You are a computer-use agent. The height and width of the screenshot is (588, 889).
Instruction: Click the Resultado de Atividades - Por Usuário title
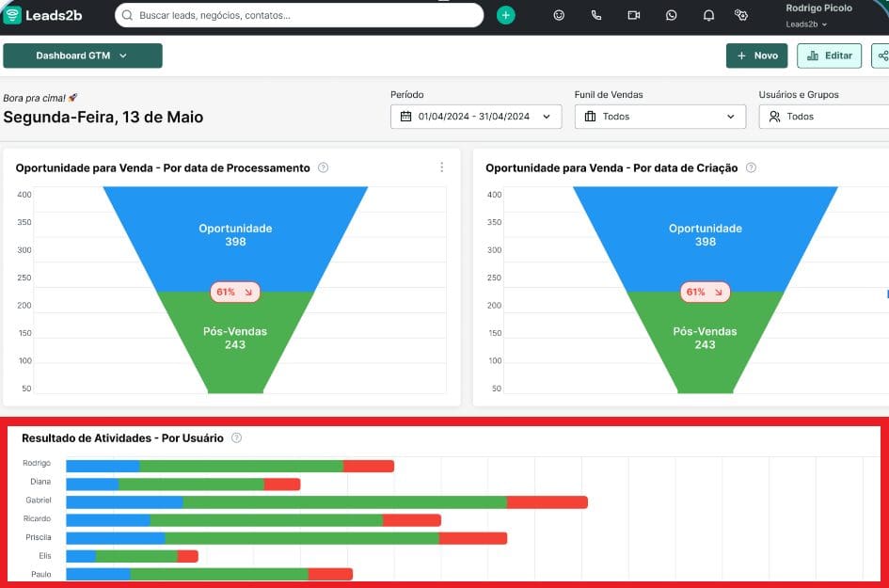coord(122,437)
